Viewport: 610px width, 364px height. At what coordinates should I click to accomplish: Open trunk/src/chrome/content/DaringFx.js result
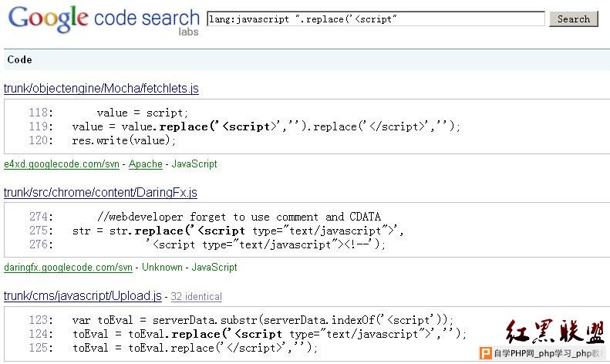[x=100, y=193]
